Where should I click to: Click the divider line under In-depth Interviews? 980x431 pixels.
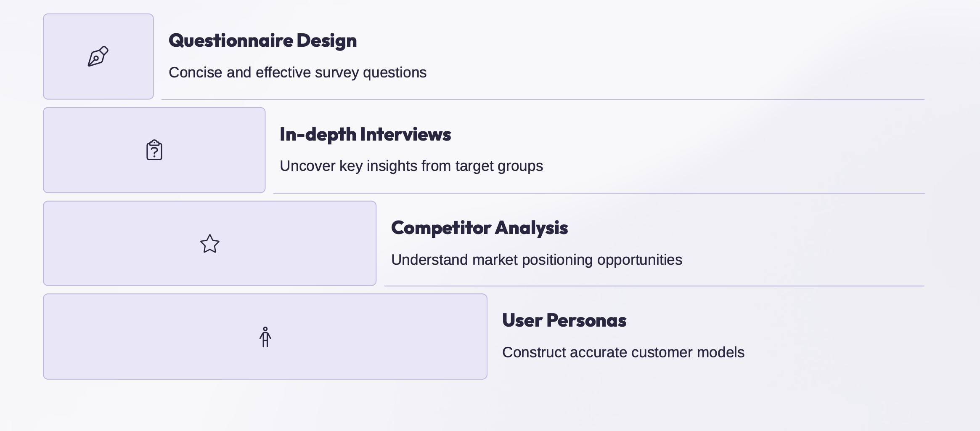[x=599, y=193]
